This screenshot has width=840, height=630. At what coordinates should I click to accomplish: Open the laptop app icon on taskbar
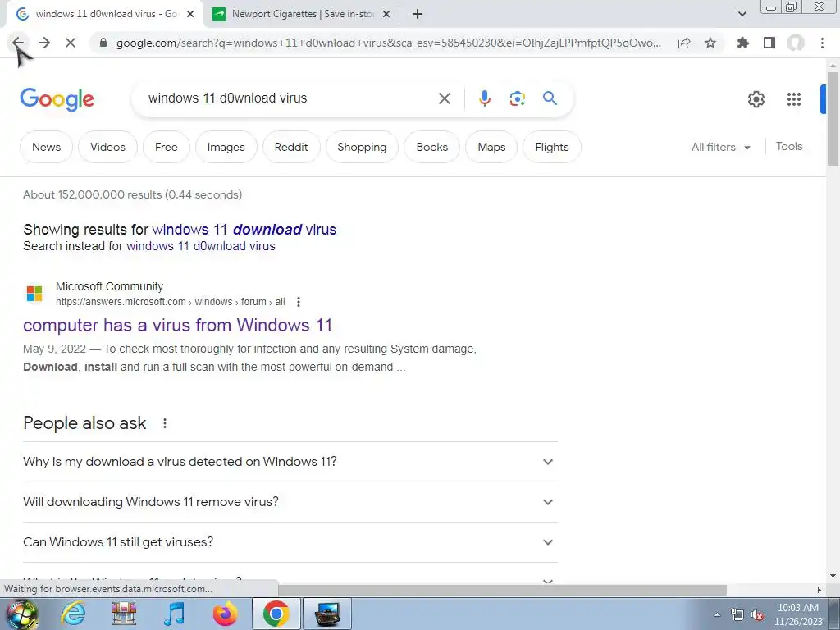(x=327, y=614)
